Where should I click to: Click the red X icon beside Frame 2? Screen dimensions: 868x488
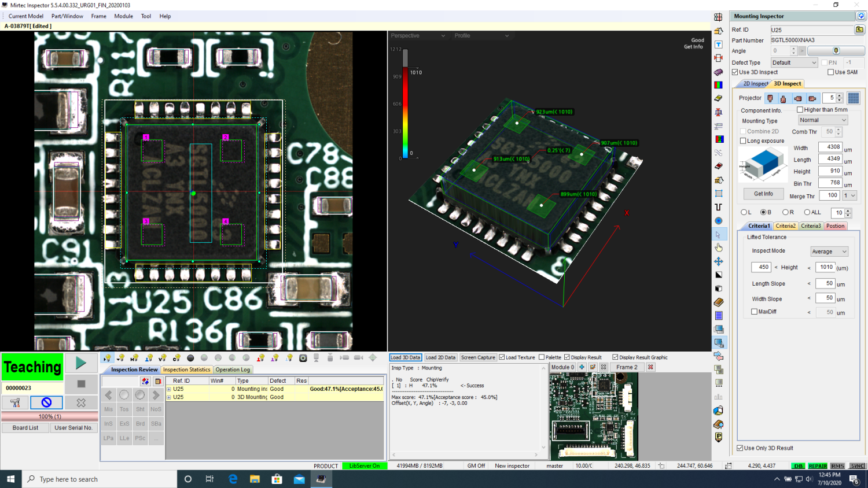[x=650, y=367]
